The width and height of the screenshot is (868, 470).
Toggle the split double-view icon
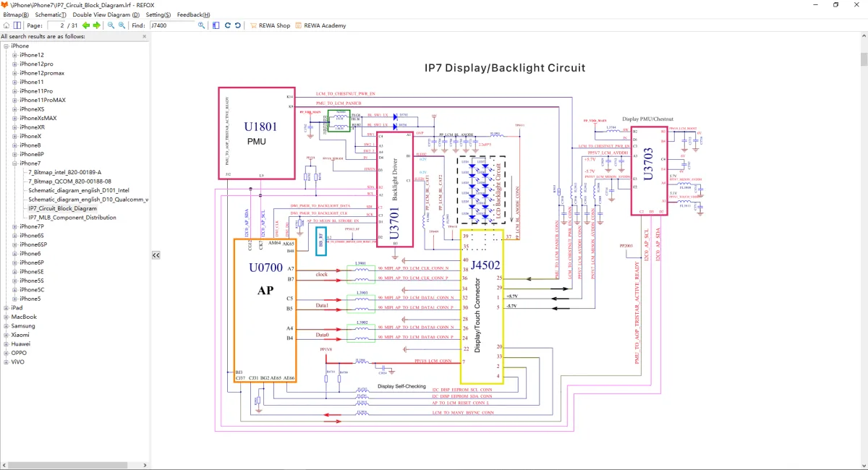17,25
